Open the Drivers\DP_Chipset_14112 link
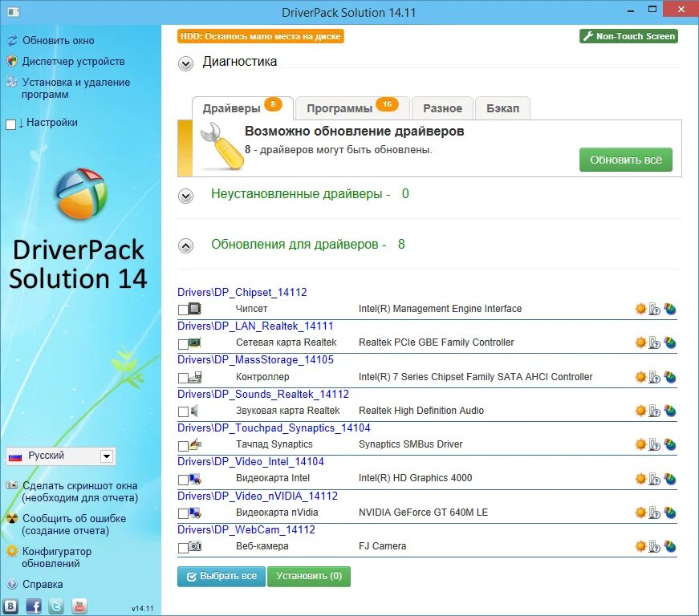 click(x=242, y=292)
